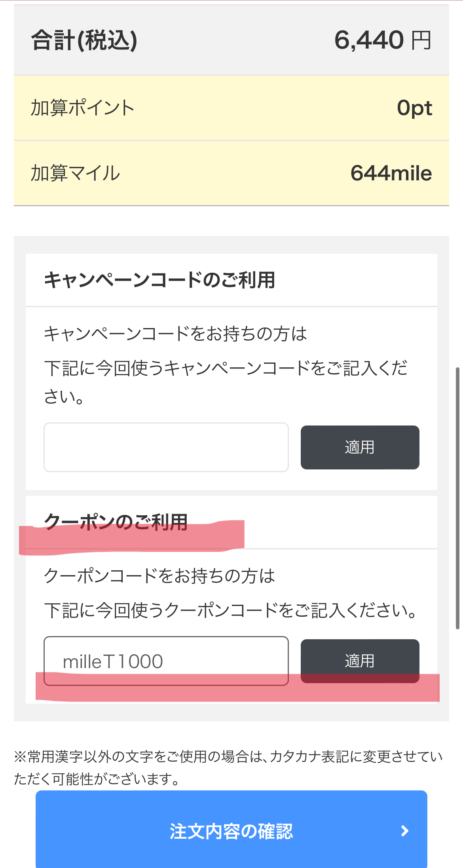This screenshot has width=463, height=868.
Task: Focus the coupon code field showing milleT1000
Action: pos(166,660)
